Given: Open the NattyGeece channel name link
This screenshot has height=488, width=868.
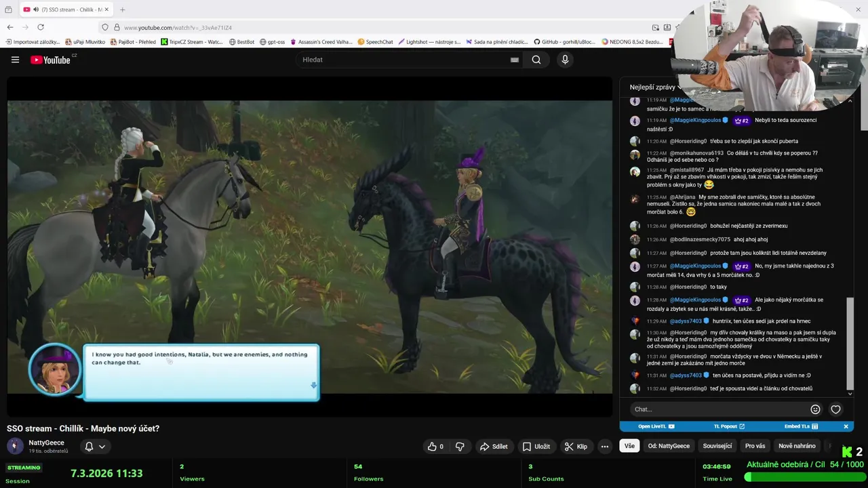Looking at the screenshot, I should pyautogui.click(x=46, y=443).
